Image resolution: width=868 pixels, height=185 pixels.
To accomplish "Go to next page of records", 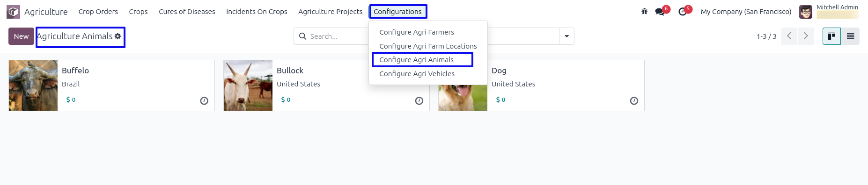I will [806, 36].
